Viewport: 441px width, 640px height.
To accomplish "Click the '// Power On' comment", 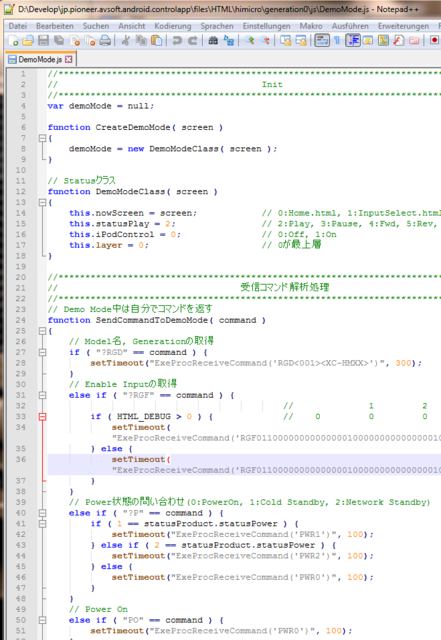I will (x=98, y=609).
